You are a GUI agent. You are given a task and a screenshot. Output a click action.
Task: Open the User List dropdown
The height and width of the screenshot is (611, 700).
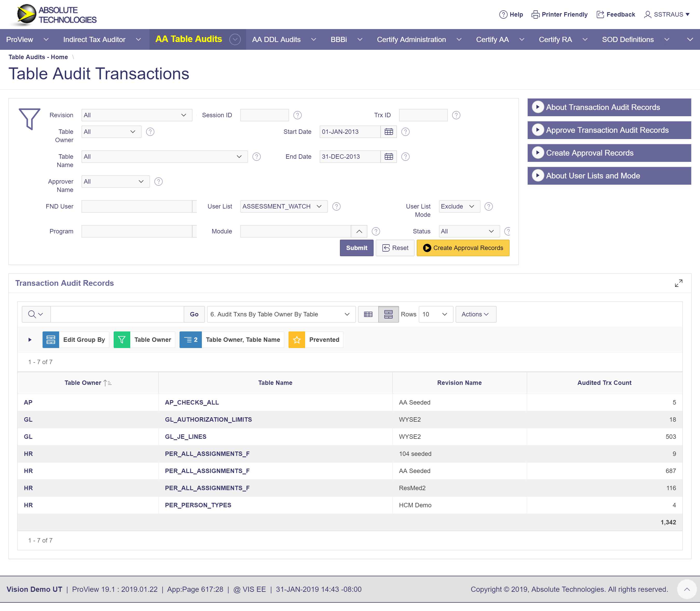[x=284, y=206]
